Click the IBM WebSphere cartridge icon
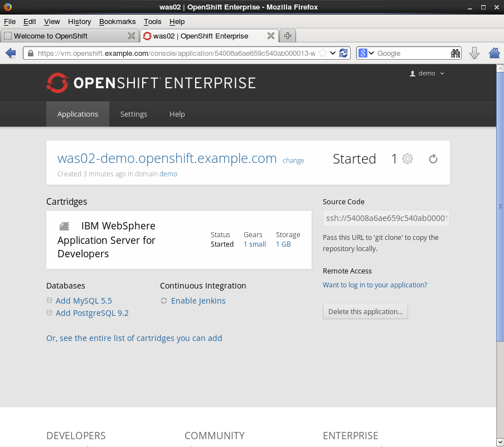Viewport: 504px width, 447px height. [x=65, y=226]
